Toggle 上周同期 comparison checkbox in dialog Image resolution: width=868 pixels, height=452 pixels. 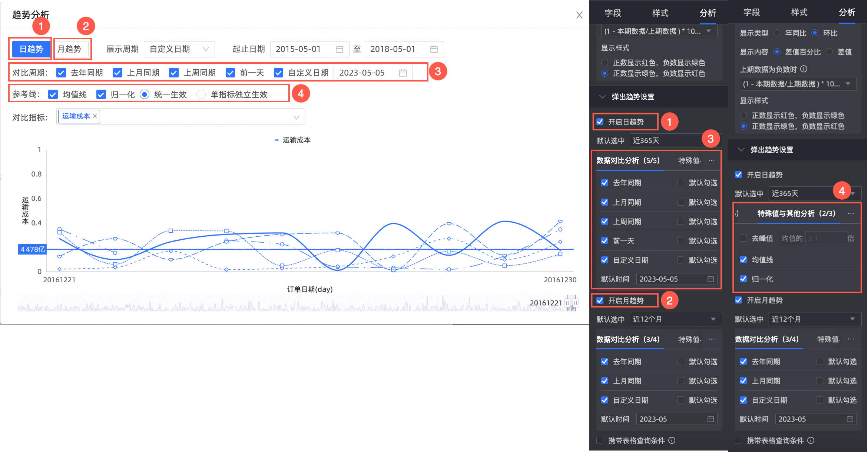coord(174,73)
